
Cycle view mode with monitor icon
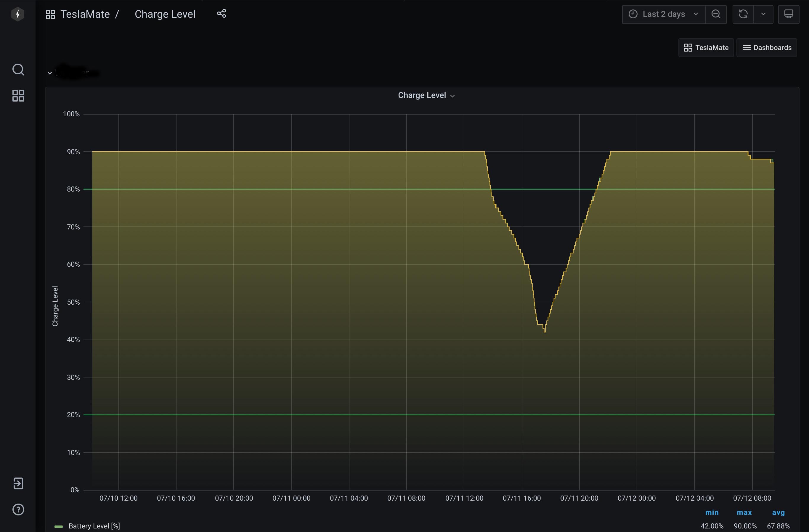tap(789, 14)
